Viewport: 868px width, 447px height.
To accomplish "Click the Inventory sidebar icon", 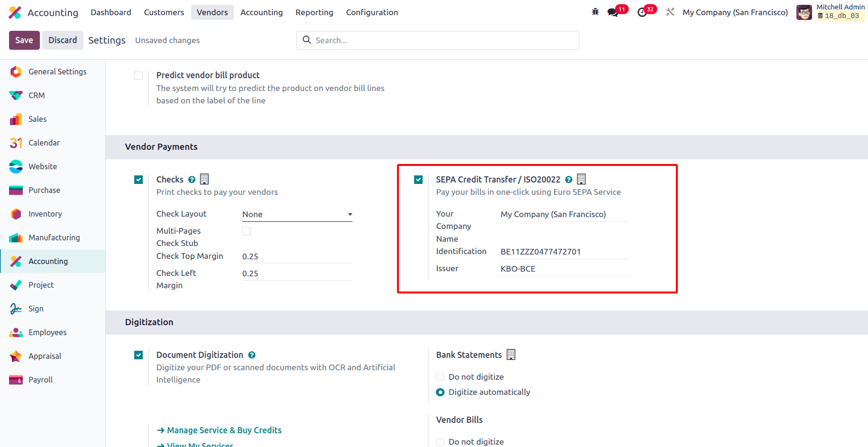I will 16,214.
